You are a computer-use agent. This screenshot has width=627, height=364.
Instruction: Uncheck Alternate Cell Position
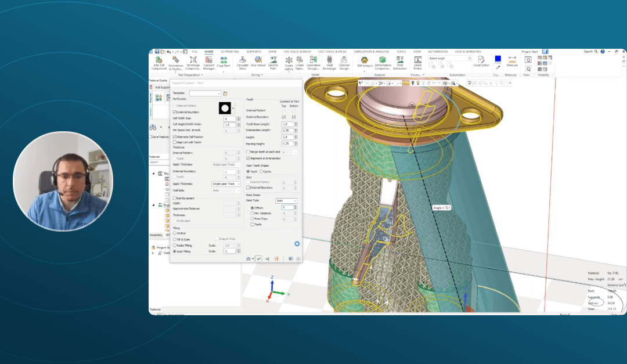coord(174,136)
